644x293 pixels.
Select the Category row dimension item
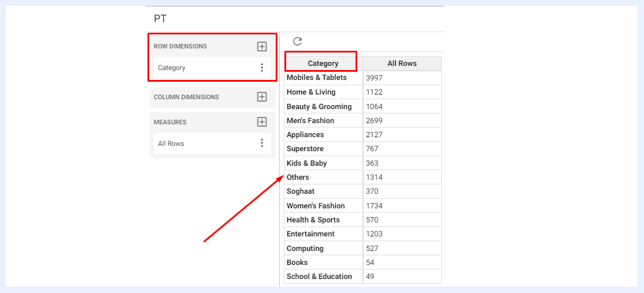coord(212,68)
